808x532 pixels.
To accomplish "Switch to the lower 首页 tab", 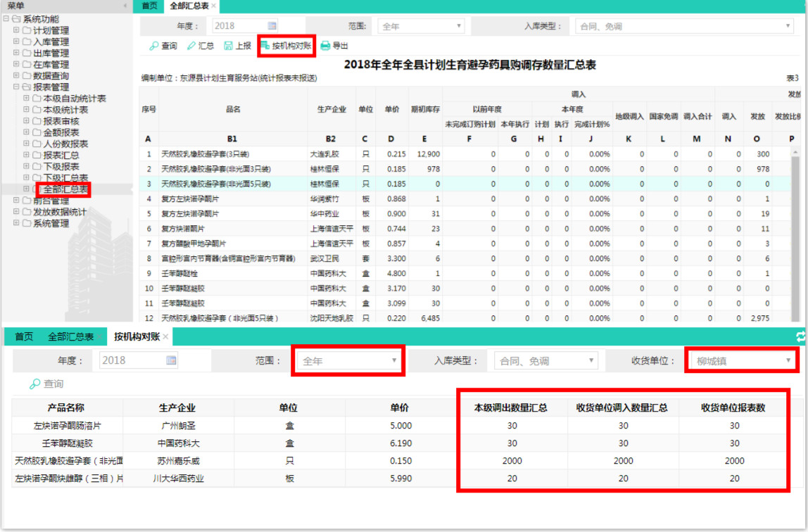I will [24, 337].
